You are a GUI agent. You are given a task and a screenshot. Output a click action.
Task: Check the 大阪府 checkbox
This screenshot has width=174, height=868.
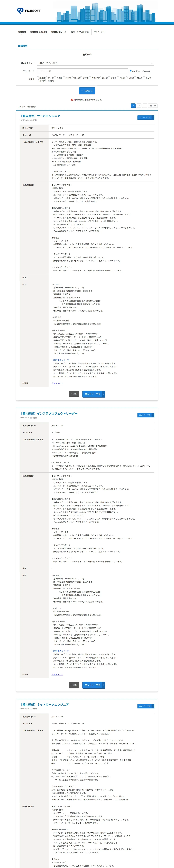[x=118, y=78]
